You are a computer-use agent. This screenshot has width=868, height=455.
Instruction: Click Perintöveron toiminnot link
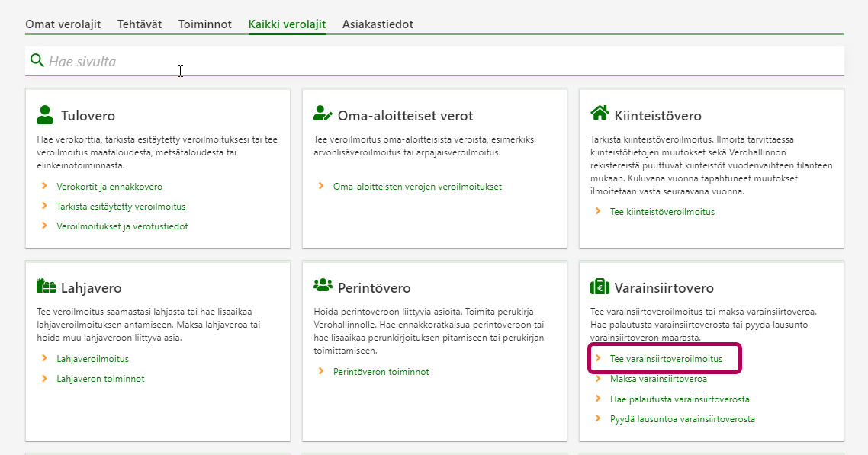coord(381,372)
